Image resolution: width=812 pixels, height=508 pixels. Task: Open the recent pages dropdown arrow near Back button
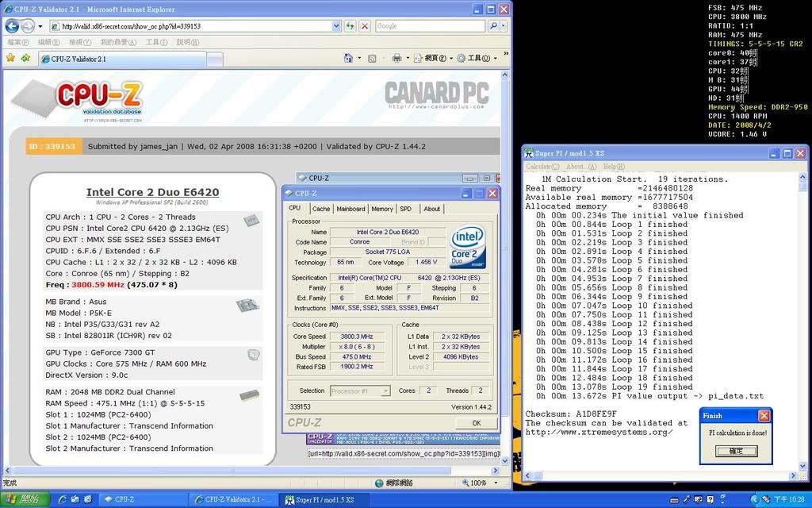(x=40, y=26)
